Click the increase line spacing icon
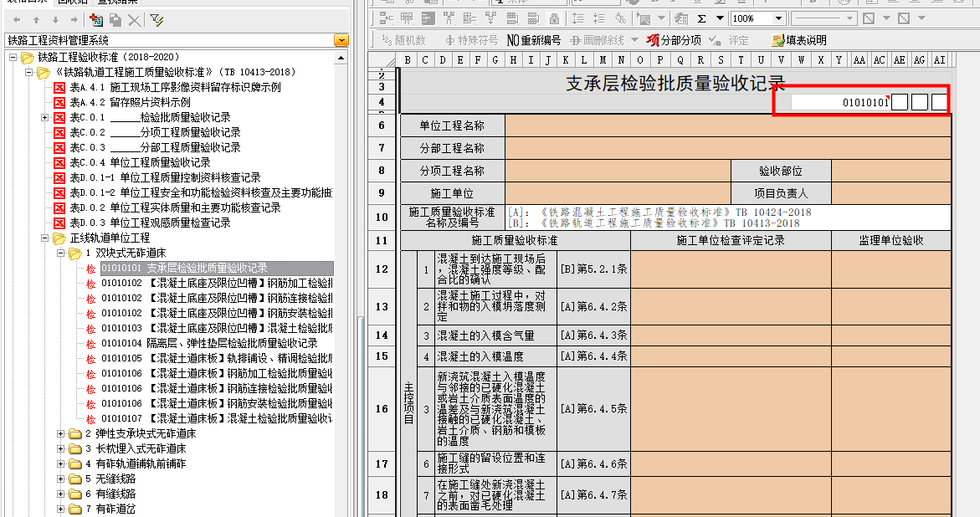The height and width of the screenshot is (517, 980). coord(578,18)
